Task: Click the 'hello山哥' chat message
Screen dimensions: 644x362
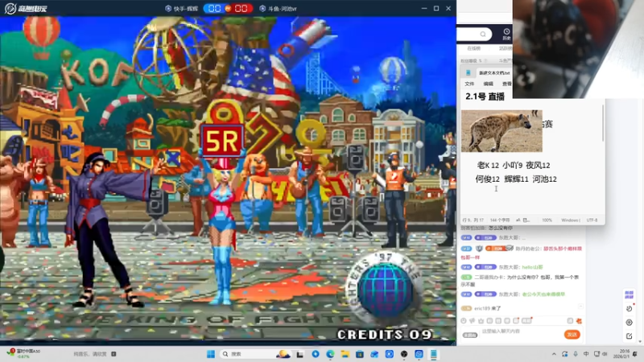Action: pos(532,267)
